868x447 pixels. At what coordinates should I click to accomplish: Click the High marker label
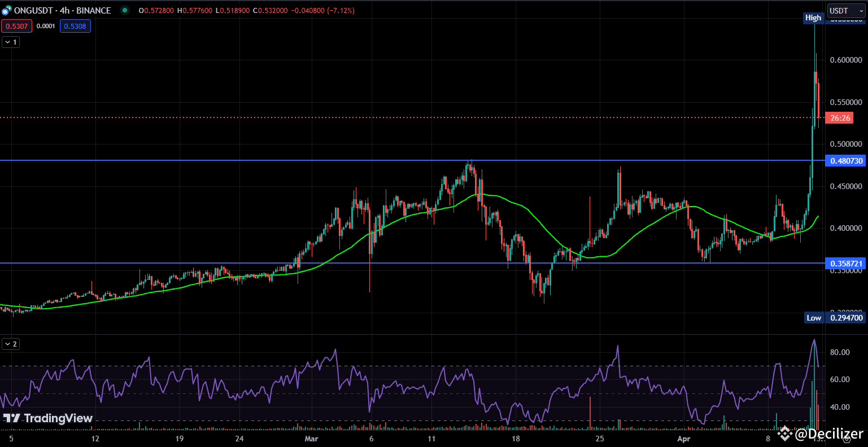click(813, 17)
